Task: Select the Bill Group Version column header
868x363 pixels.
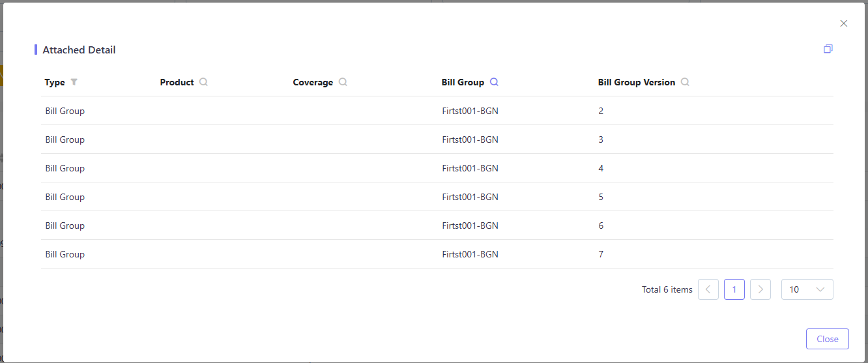Action: click(x=637, y=82)
